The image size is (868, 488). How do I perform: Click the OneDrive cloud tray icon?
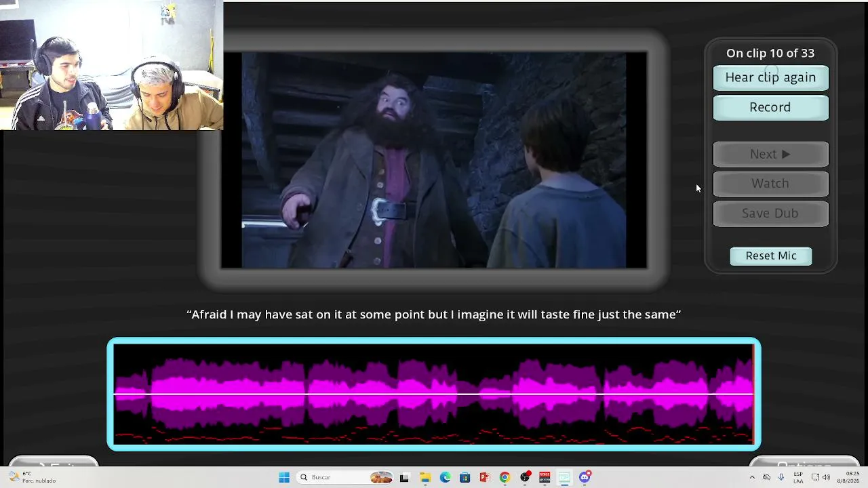click(766, 477)
